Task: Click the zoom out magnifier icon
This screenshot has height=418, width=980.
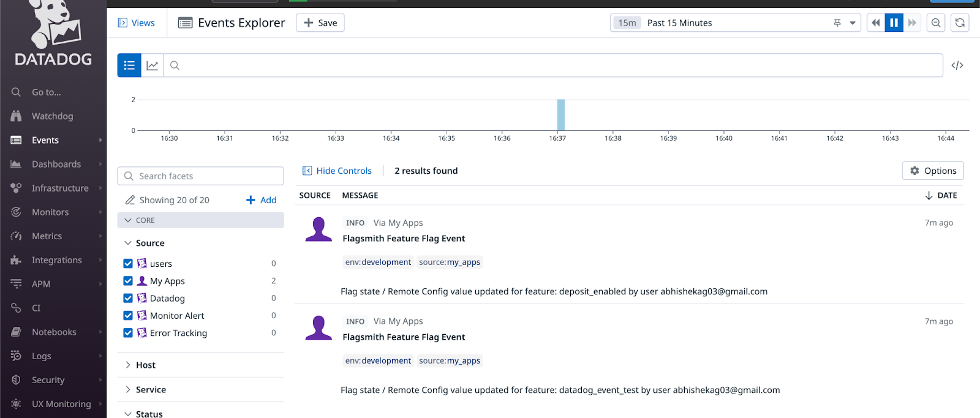Action: tap(936, 23)
